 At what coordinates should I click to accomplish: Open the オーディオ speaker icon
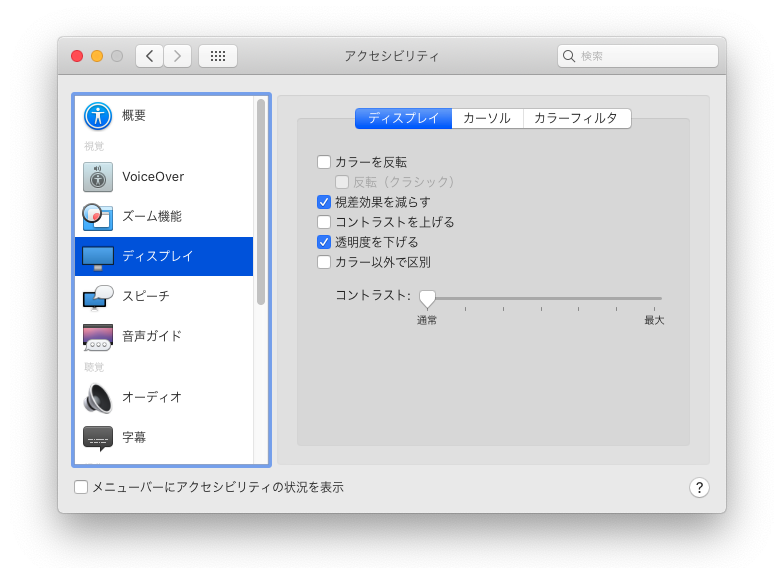98,397
